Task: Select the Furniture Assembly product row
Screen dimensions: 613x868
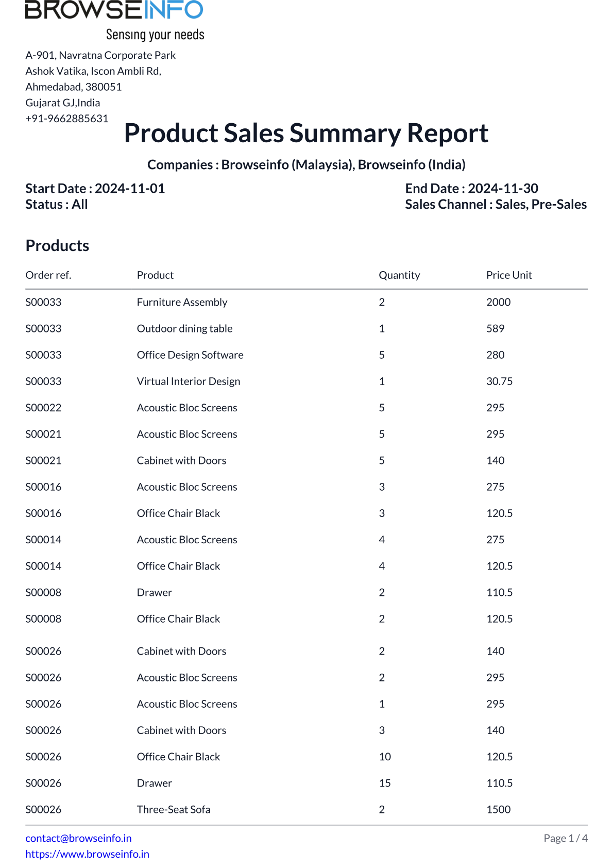Action: pyautogui.click(x=182, y=303)
